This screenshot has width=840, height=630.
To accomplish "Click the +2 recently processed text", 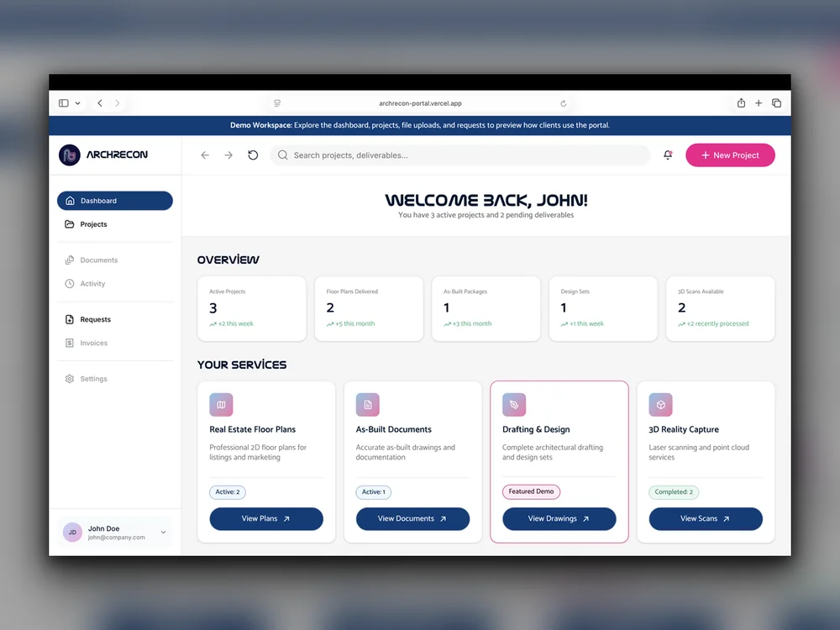I will point(718,323).
